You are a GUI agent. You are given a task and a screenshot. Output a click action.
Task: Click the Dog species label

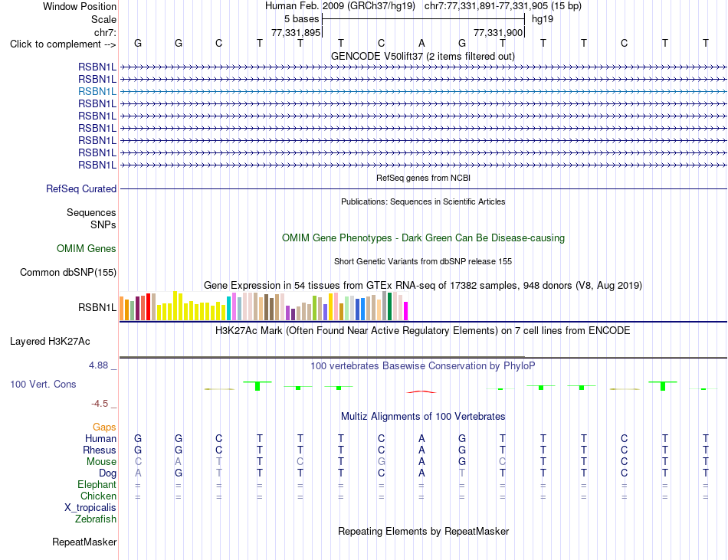pyautogui.click(x=108, y=473)
